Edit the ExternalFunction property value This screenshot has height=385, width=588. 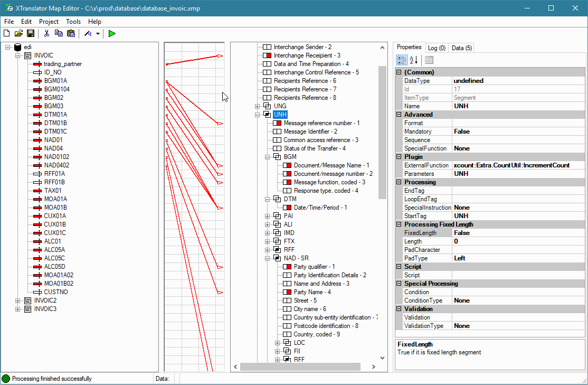click(x=518, y=165)
